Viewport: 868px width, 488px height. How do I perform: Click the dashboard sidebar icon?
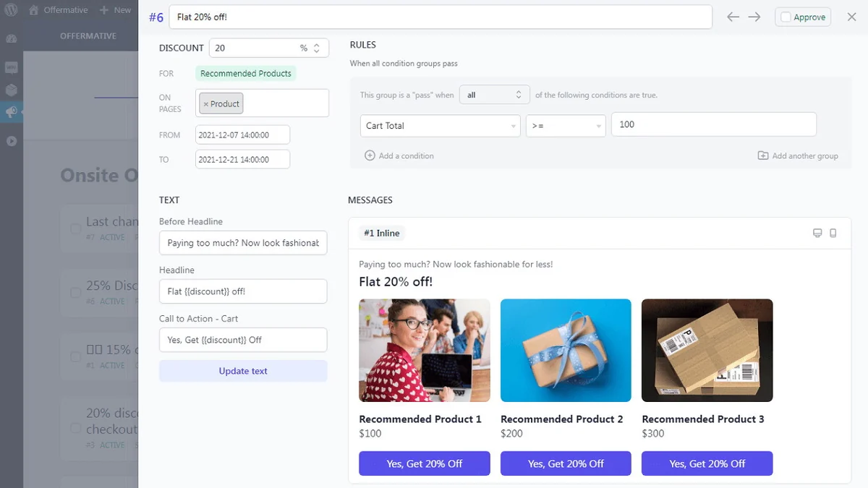11,38
